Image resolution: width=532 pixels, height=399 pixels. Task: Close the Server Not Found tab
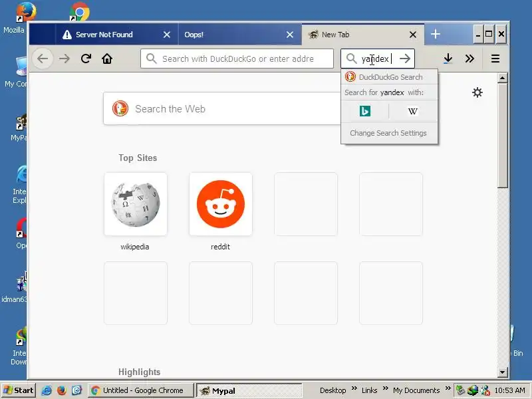(x=167, y=35)
